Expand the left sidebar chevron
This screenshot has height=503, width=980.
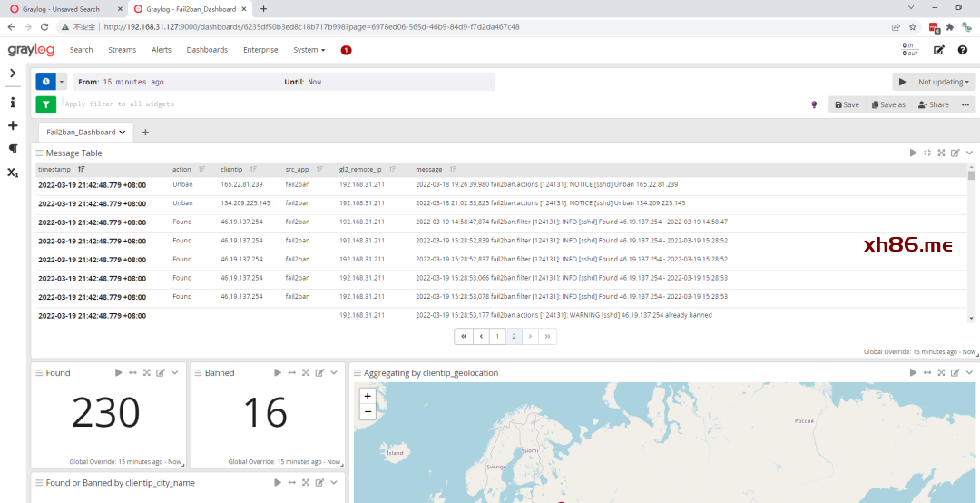click(x=13, y=74)
